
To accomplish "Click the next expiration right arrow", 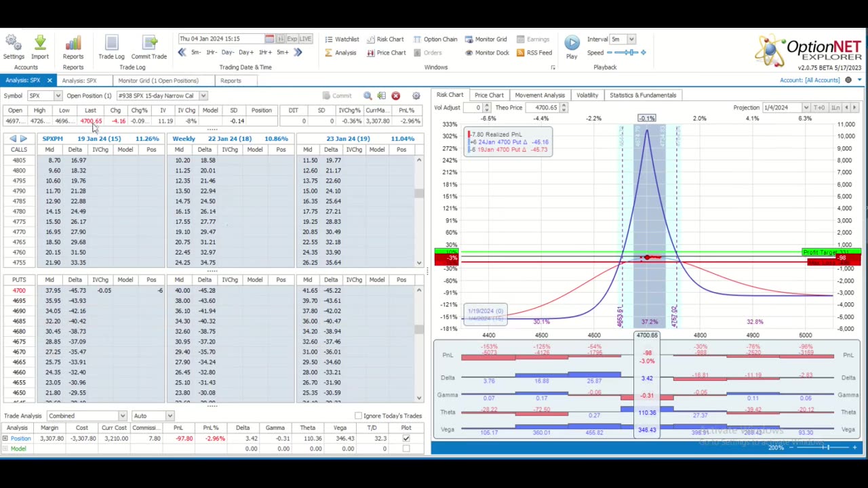I will click(24, 138).
